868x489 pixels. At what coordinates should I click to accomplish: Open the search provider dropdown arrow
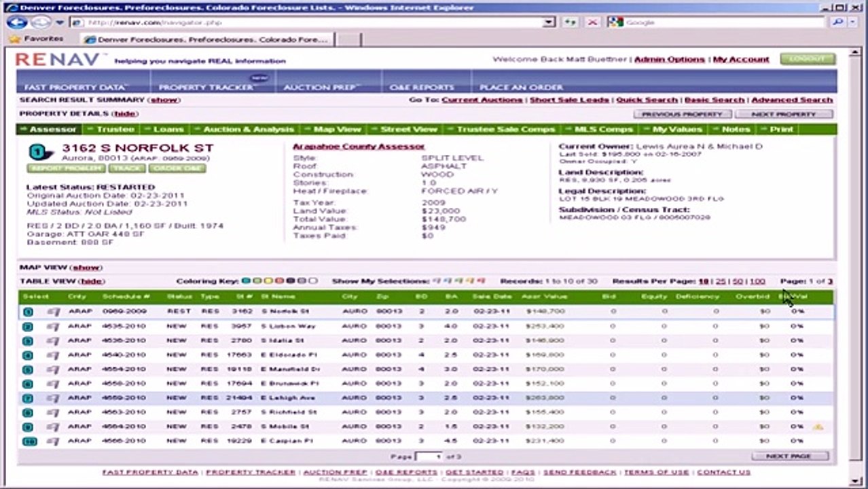[852, 22]
